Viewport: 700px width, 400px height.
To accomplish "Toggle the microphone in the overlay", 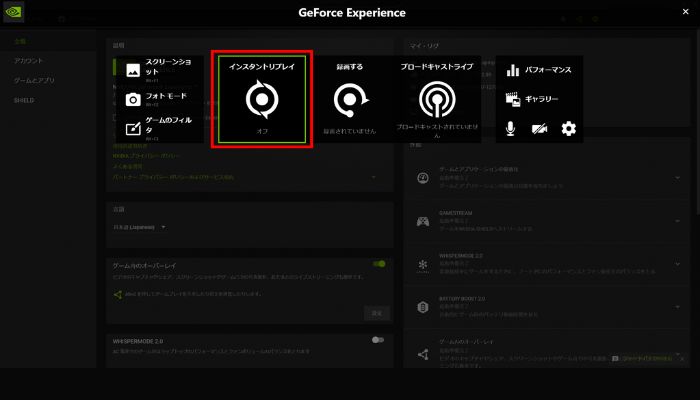I will point(512,128).
